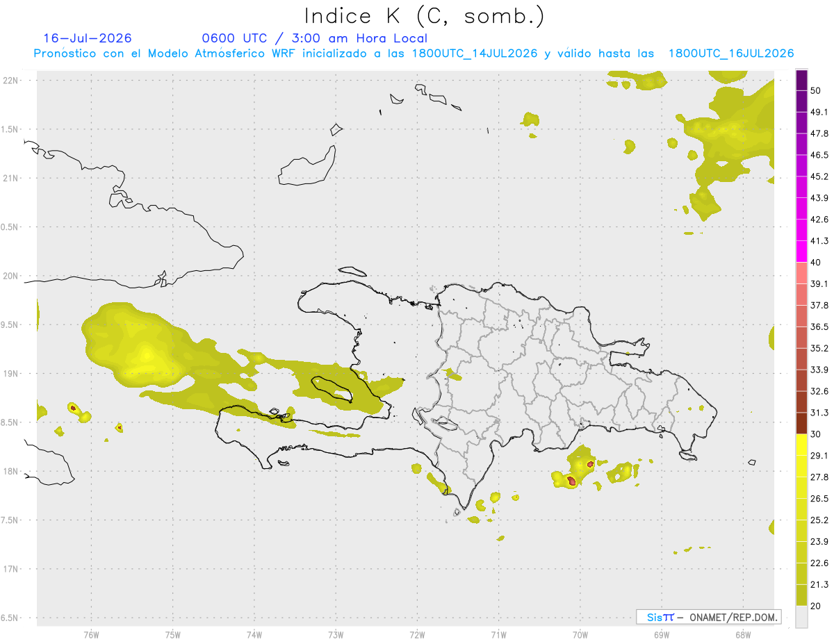Click the colorbar value "32.6"

click(819, 391)
